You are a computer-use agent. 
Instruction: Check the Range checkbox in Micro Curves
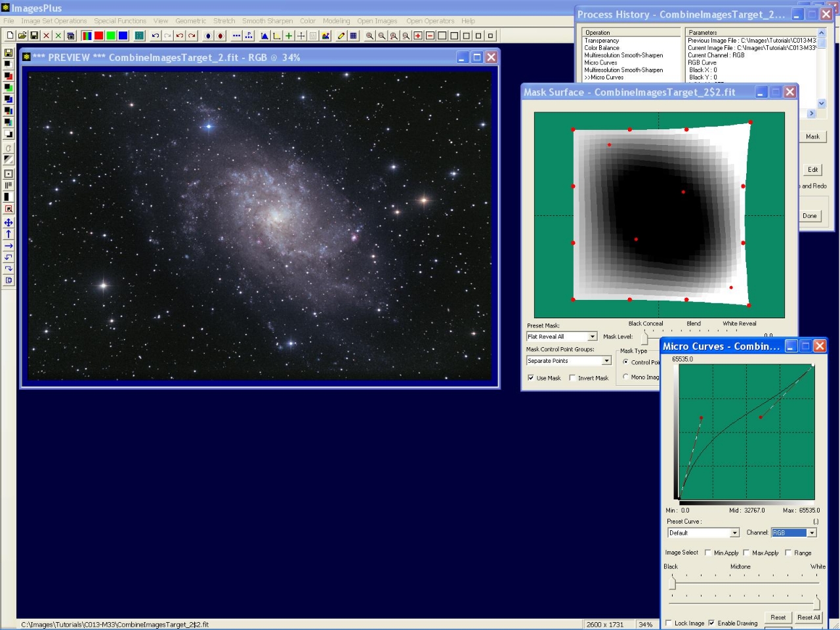pyautogui.click(x=788, y=553)
